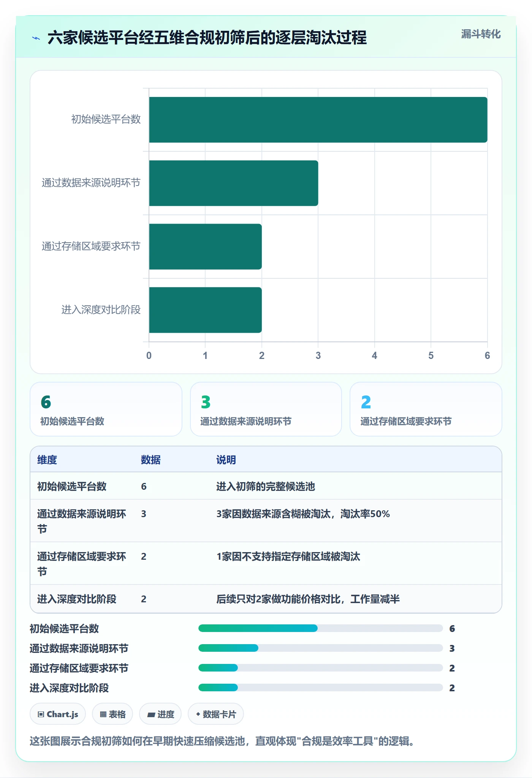This screenshot has height=778, width=532.
Task: Click the chart title 六家候选平台经五维合规初筛后的逐层淘汰过程
Action: (x=207, y=38)
